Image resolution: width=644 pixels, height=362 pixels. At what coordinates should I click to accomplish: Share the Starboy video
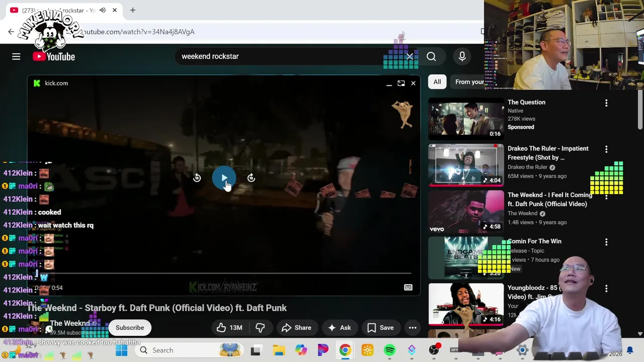(x=296, y=328)
